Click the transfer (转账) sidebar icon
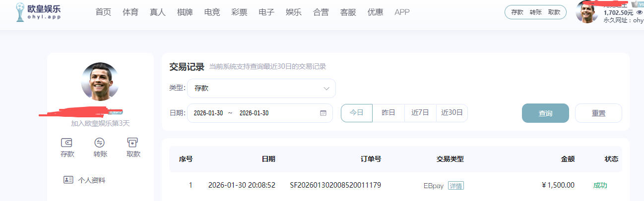 [x=100, y=143]
